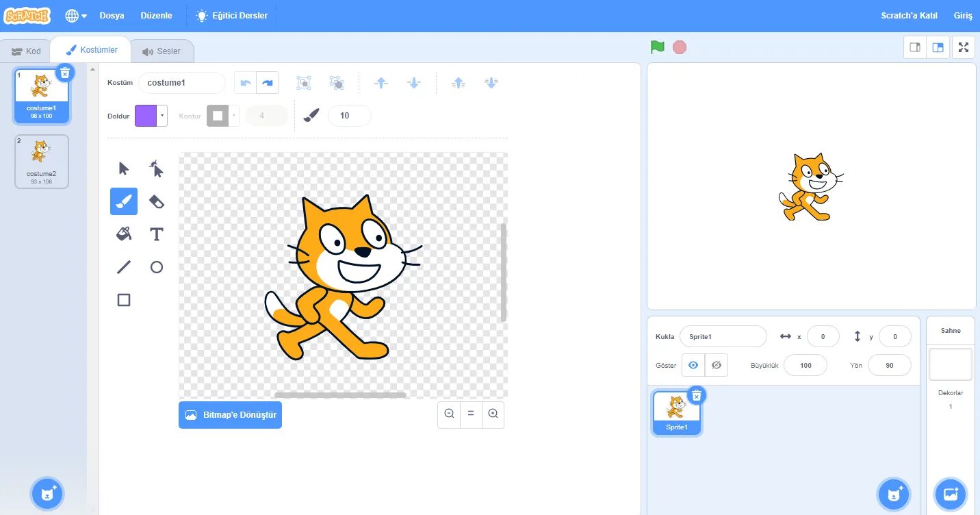Switch to small stage layout

(916, 47)
